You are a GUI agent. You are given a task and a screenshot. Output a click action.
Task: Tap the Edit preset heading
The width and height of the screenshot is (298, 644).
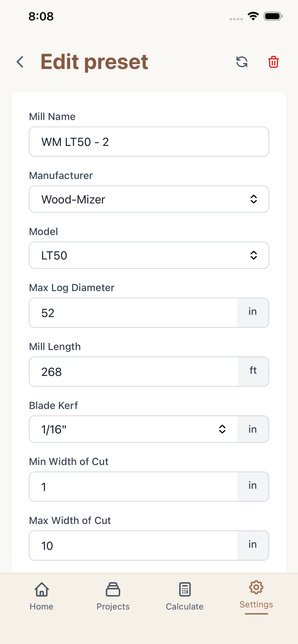pyautogui.click(x=94, y=62)
